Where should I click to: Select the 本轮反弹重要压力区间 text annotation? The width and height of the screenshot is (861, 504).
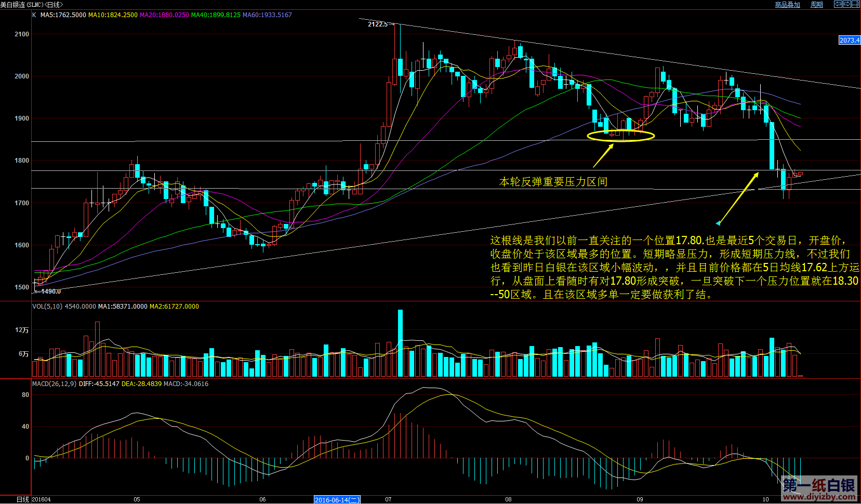[553, 182]
